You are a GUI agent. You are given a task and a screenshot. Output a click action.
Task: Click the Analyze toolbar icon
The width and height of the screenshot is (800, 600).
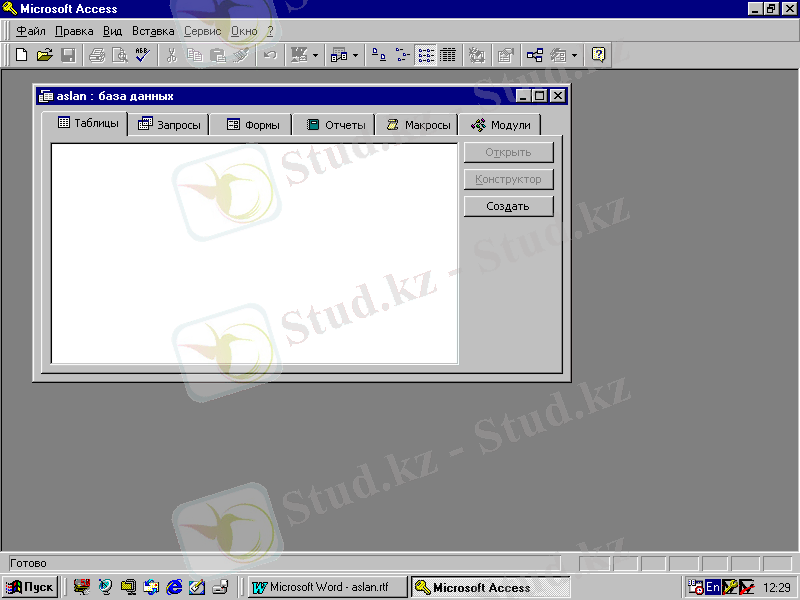pos(339,55)
